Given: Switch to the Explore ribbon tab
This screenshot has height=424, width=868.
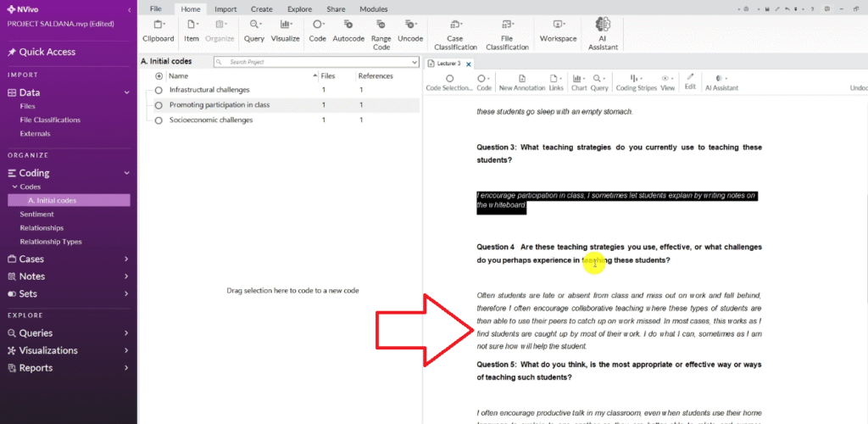Looking at the screenshot, I should point(299,8).
